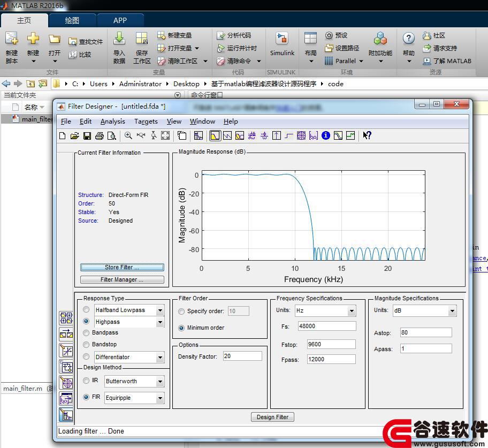Expand the 打开变量 dropdown arrow
This screenshot has height=448, width=488.
point(197,48)
